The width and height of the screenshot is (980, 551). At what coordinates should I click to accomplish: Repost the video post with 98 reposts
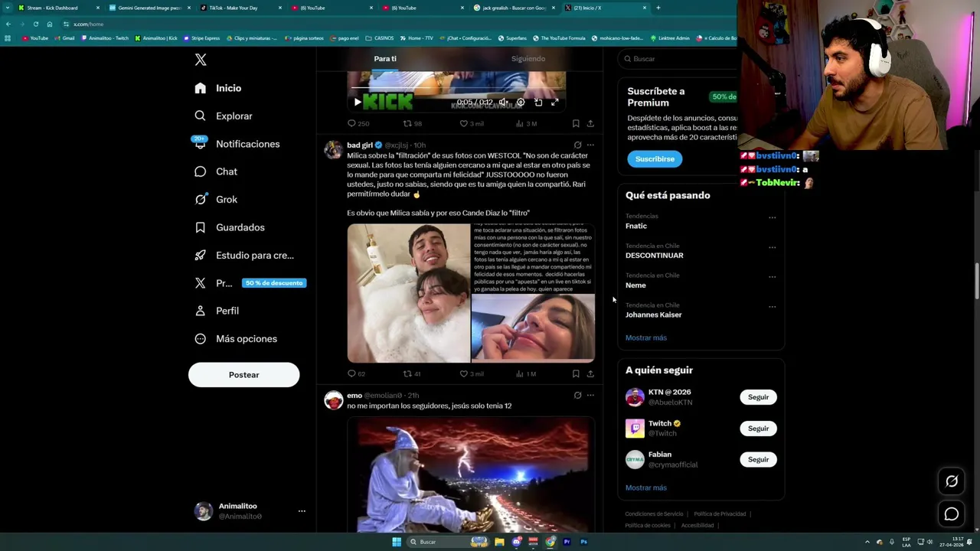tap(413, 123)
